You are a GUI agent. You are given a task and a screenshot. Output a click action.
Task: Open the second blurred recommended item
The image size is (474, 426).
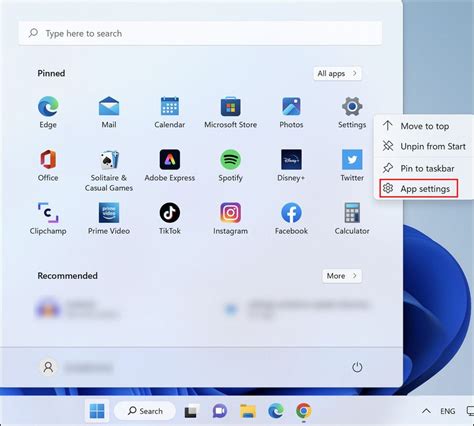click(297, 309)
